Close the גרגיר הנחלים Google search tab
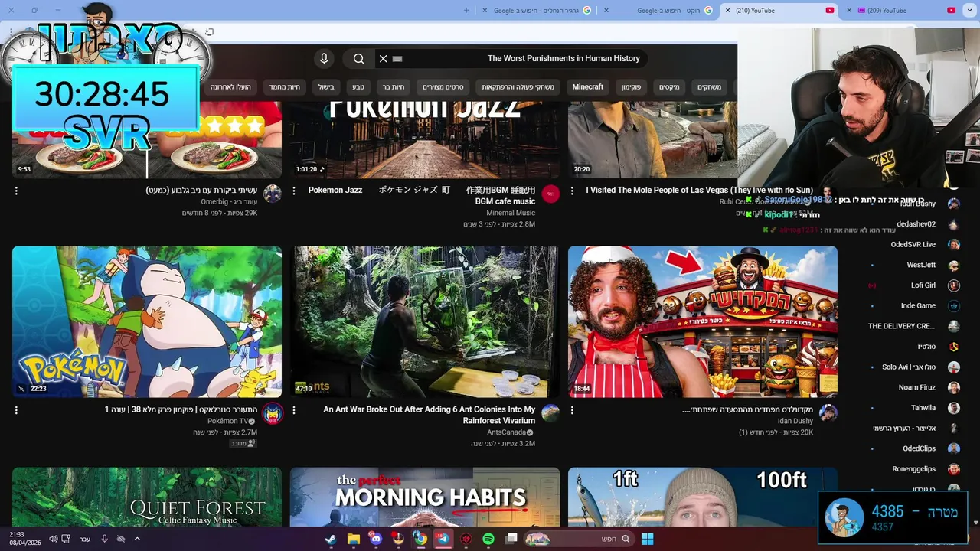 [484, 11]
